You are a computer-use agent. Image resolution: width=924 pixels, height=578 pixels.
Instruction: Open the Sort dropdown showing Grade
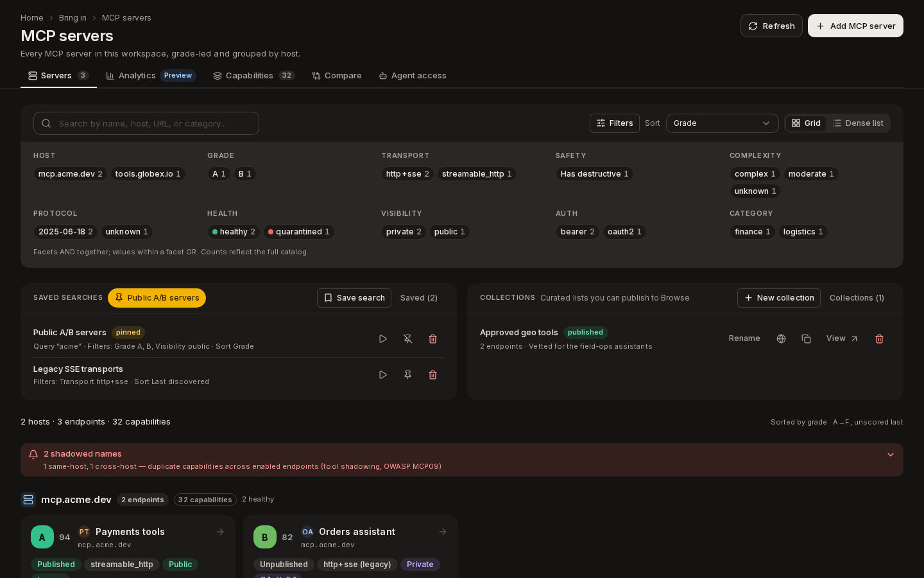pyautogui.click(x=722, y=123)
